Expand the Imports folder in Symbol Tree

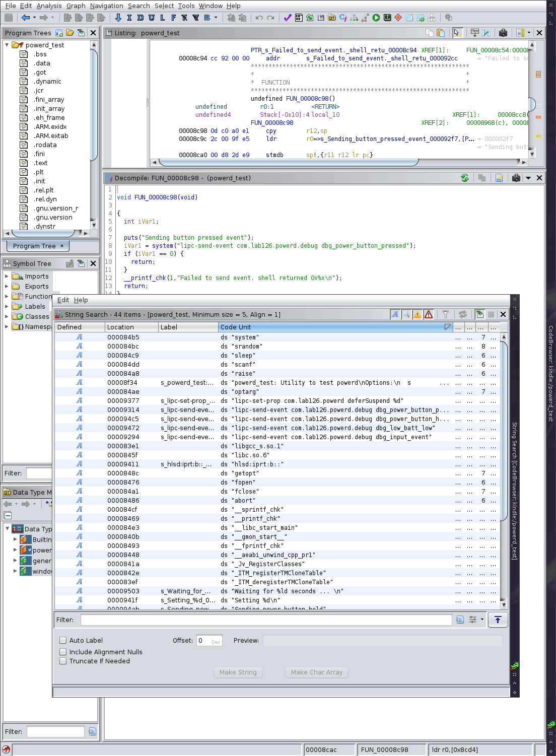point(7,276)
